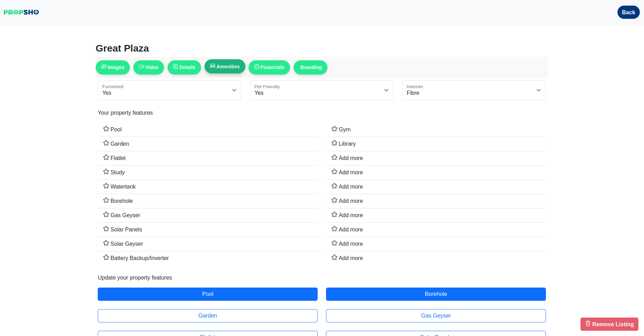Click the star icon beside Garden feature
This screenshot has width=644, height=336.
(106, 143)
